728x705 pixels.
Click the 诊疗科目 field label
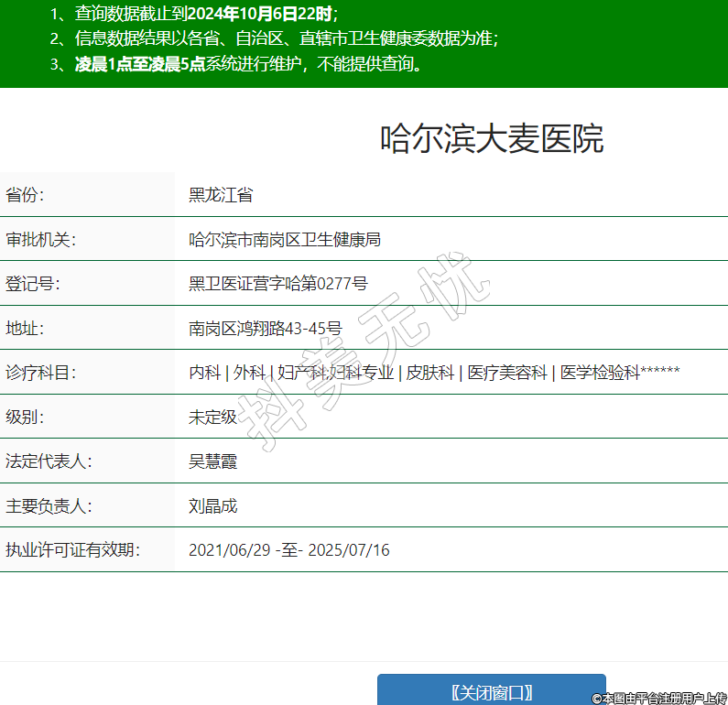click(x=39, y=373)
